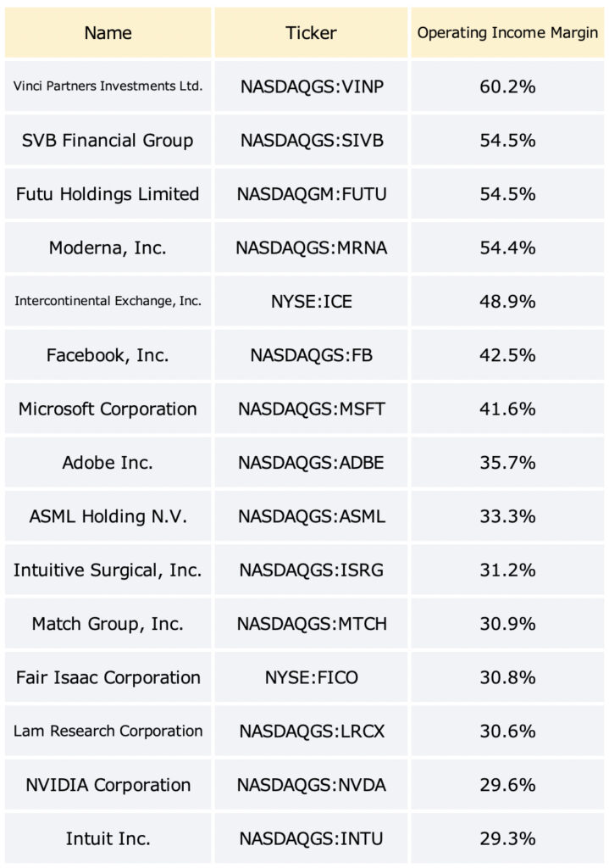Select the Vinci Partners Investments Ltd. cell
This screenshot has width=609, height=868.
(108, 86)
